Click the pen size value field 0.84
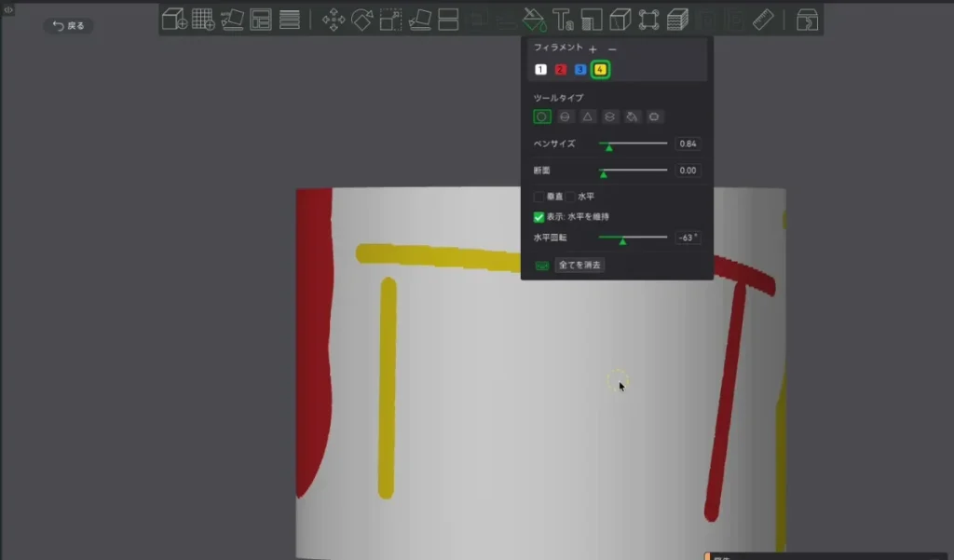The width and height of the screenshot is (954, 560). coord(688,143)
